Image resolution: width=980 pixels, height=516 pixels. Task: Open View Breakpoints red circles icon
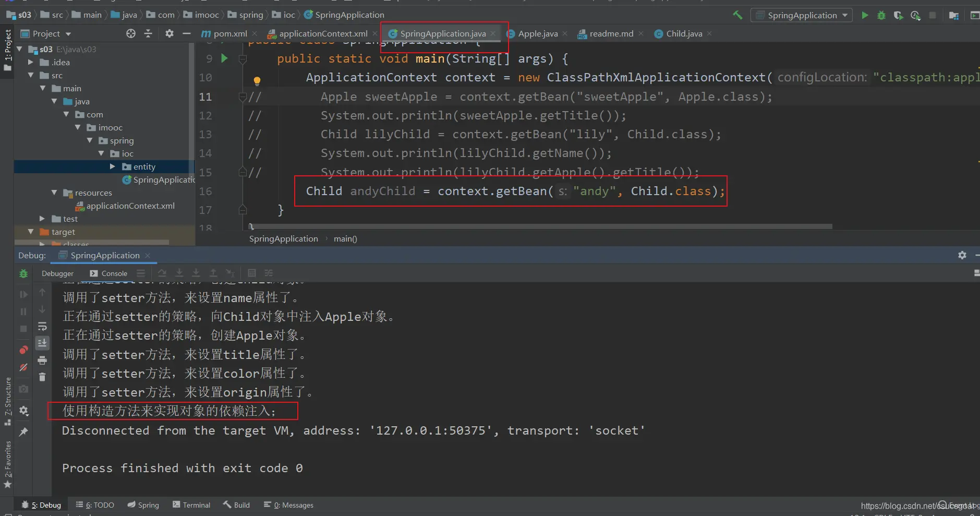tap(23, 350)
